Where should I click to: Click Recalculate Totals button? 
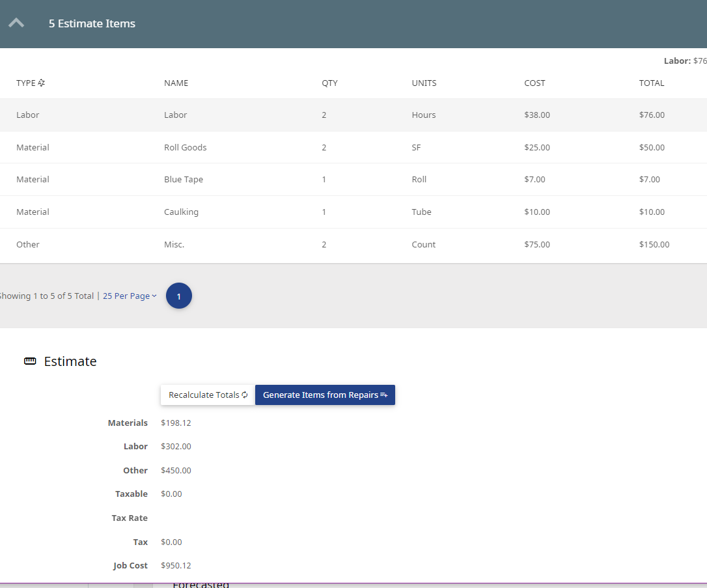pyautogui.click(x=208, y=395)
